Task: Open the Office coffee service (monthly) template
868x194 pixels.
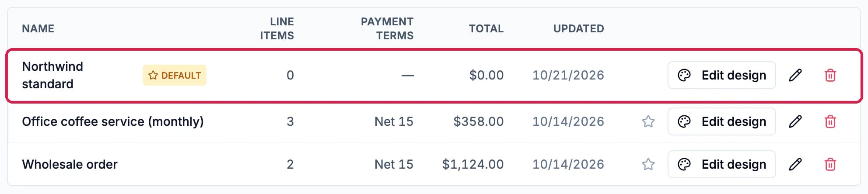Action: [113, 121]
